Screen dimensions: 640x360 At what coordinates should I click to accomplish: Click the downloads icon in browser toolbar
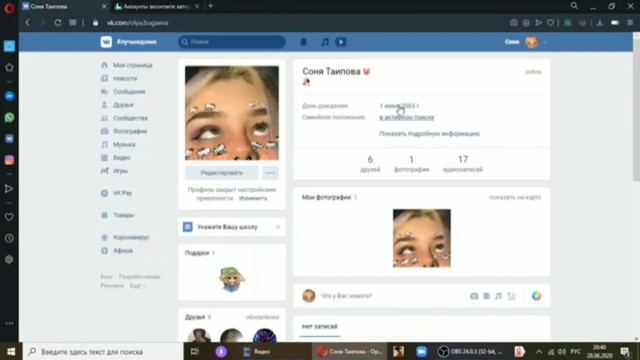[x=600, y=23]
